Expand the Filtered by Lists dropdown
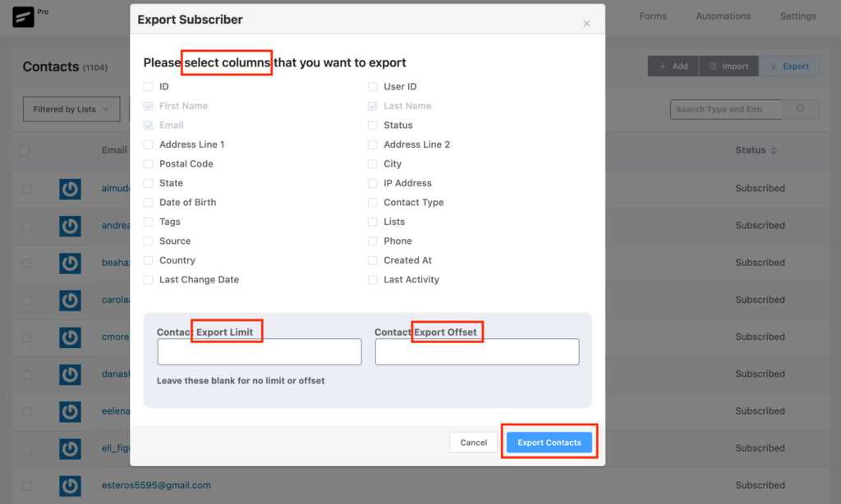 coord(71,109)
